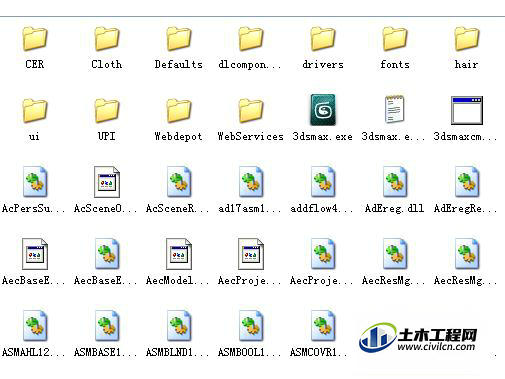The width and height of the screenshot is (505, 379).
Task: Select the 3dsmax.e... notepad-style file icon
Action: [394, 110]
